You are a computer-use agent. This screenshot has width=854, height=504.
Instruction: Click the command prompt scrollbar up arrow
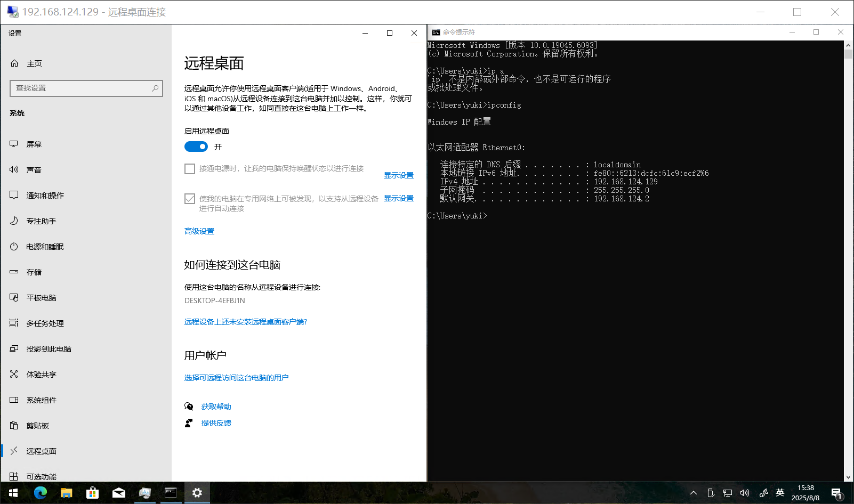click(848, 45)
